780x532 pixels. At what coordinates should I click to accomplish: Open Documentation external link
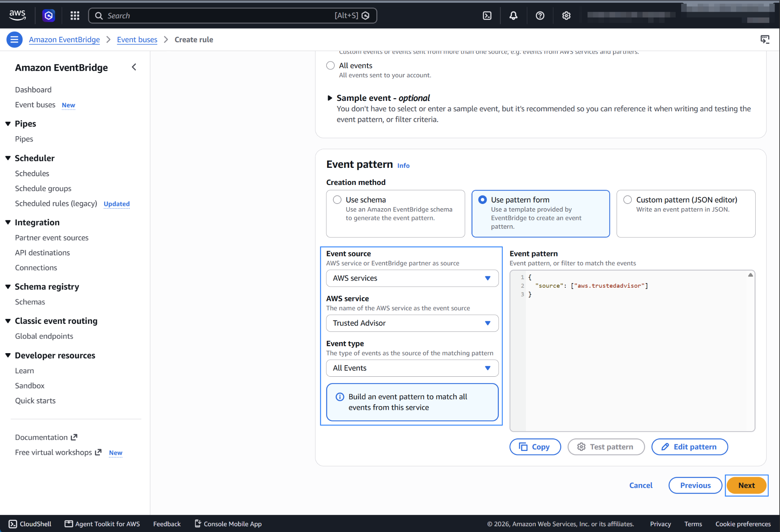[46, 437]
